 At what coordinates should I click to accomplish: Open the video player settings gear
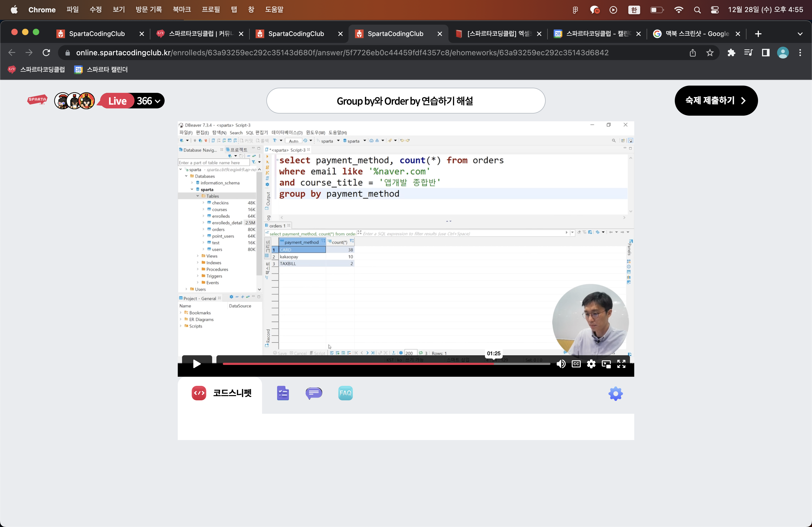591,364
